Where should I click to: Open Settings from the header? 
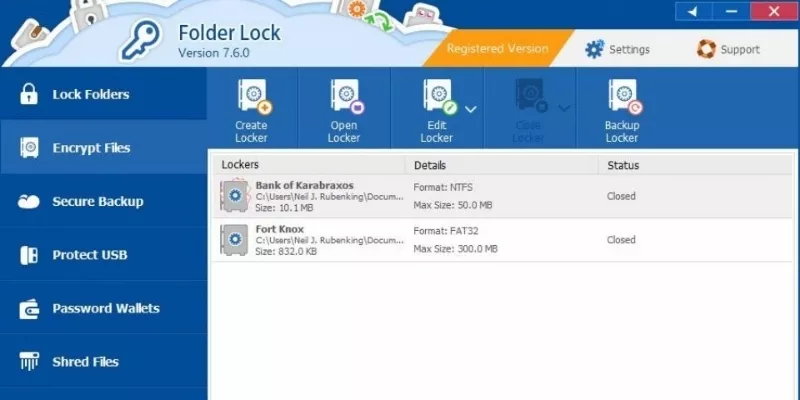click(617, 49)
